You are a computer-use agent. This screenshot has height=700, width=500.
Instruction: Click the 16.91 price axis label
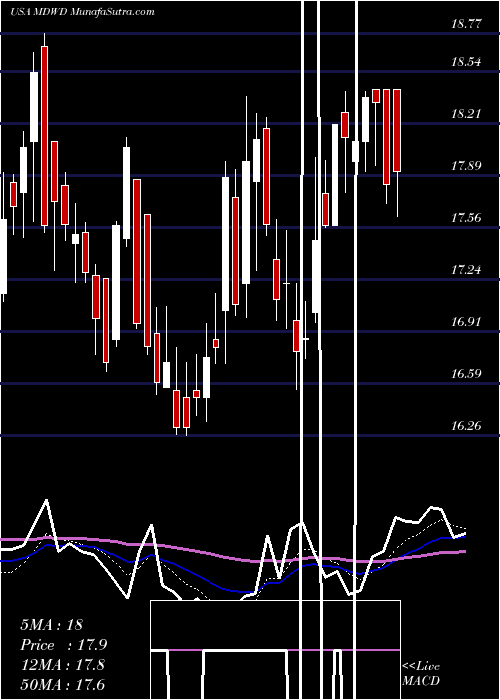[466, 321]
